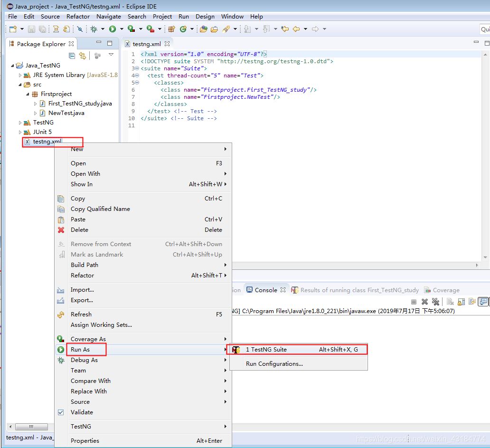Click the New file toolbar icon
This screenshot has height=448, width=490.
[13, 29]
